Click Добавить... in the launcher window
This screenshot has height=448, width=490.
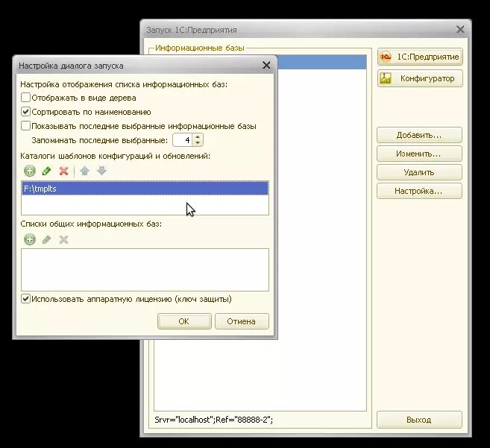point(419,135)
